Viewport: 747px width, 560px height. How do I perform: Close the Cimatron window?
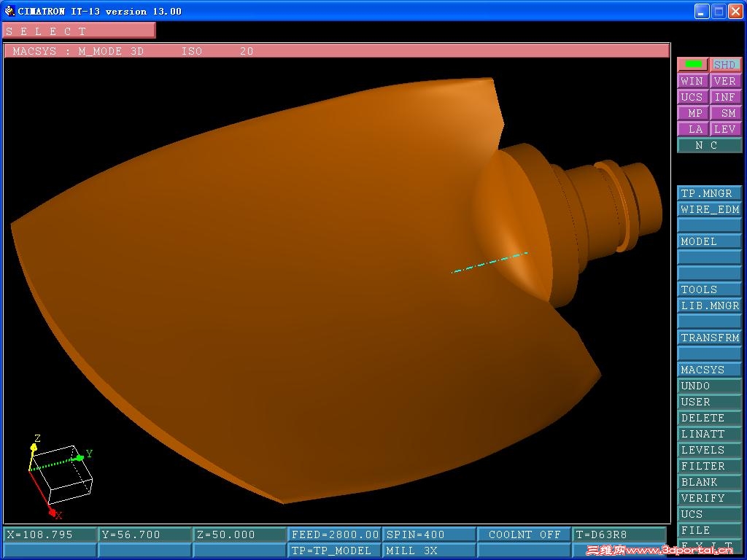[735, 11]
